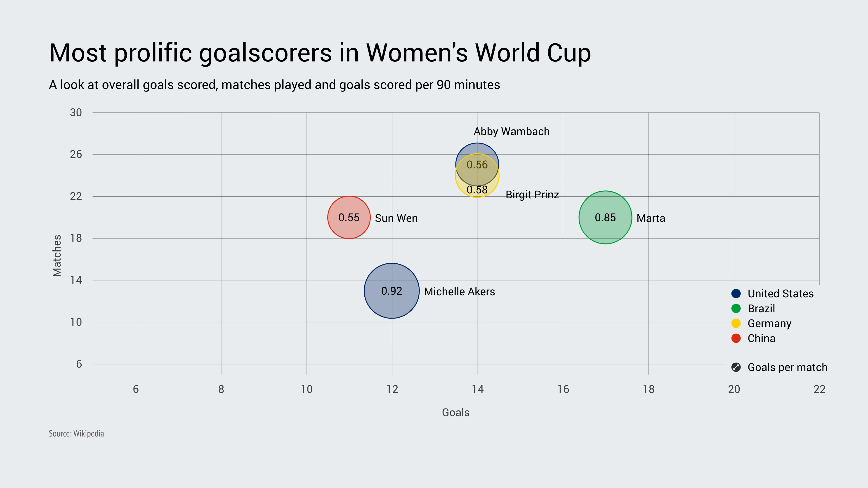The height and width of the screenshot is (488, 868).
Task: Select the United States legend color dot
Action: (x=736, y=293)
